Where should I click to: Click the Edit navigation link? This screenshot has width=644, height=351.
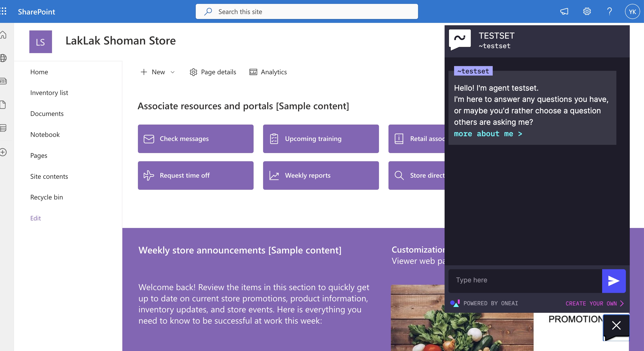tap(35, 218)
